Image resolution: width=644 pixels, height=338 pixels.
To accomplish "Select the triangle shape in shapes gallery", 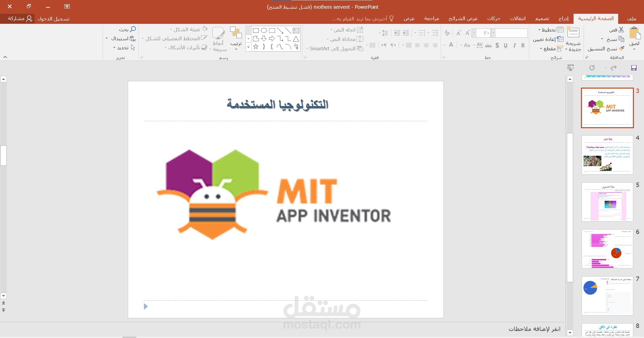I will tap(296, 38).
